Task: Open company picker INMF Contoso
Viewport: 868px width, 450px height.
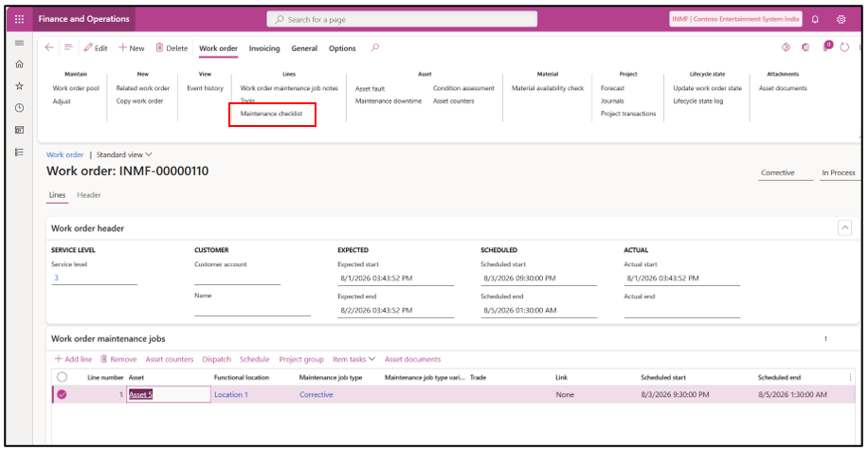Action: (735, 19)
